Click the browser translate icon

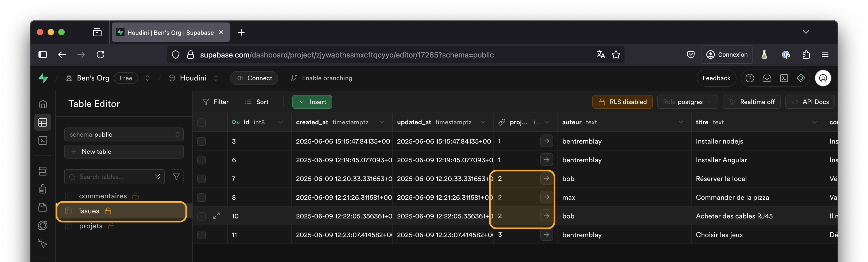[600, 55]
